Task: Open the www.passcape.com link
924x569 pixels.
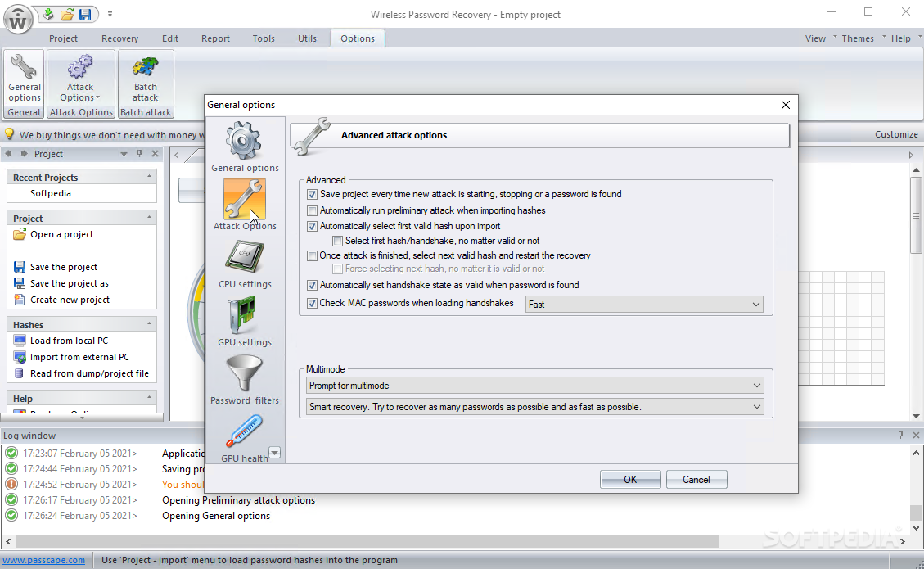Action: [44, 560]
